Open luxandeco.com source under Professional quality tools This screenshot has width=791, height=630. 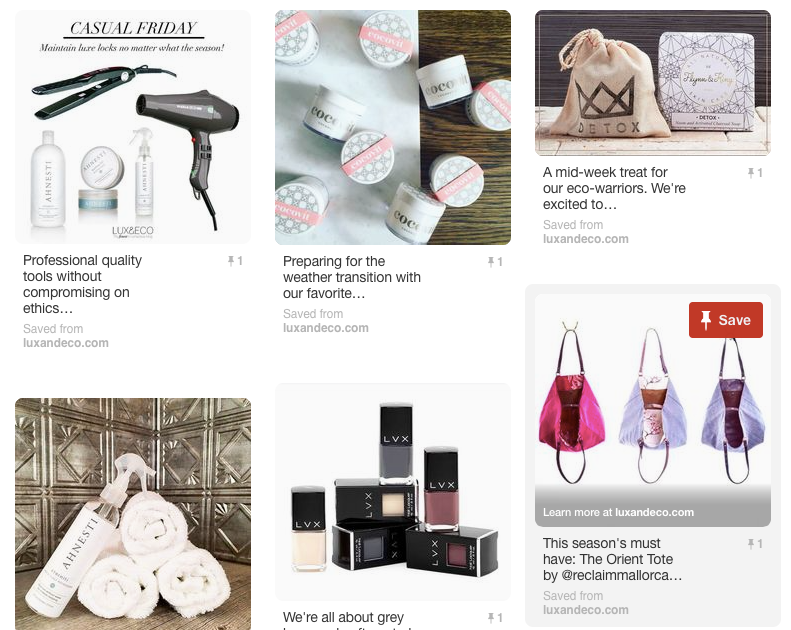point(66,343)
